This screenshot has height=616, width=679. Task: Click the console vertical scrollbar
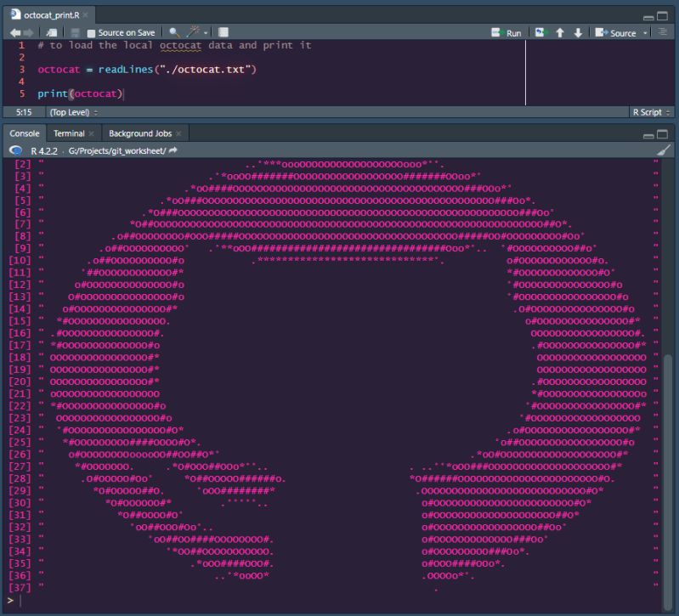click(x=668, y=481)
